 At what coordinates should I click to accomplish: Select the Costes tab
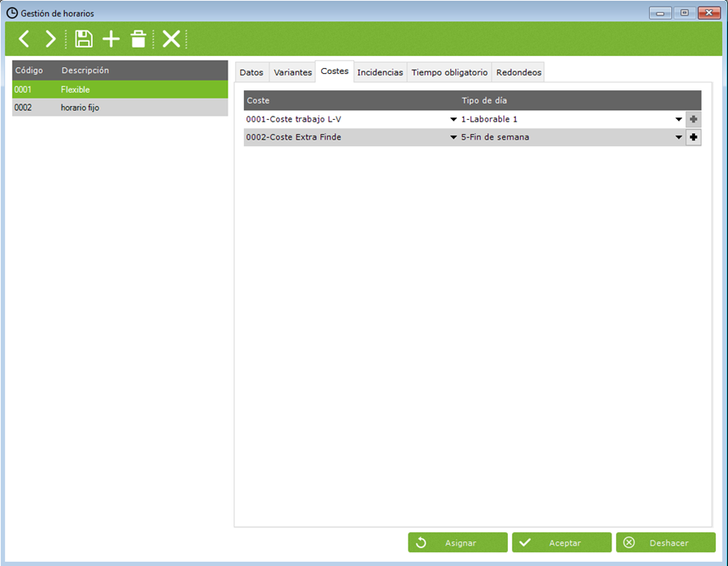[334, 71]
